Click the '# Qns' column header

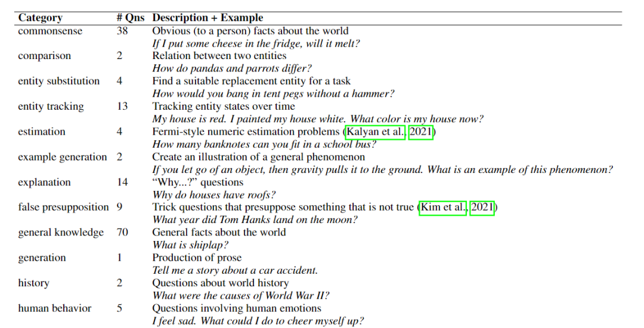point(131,18)
